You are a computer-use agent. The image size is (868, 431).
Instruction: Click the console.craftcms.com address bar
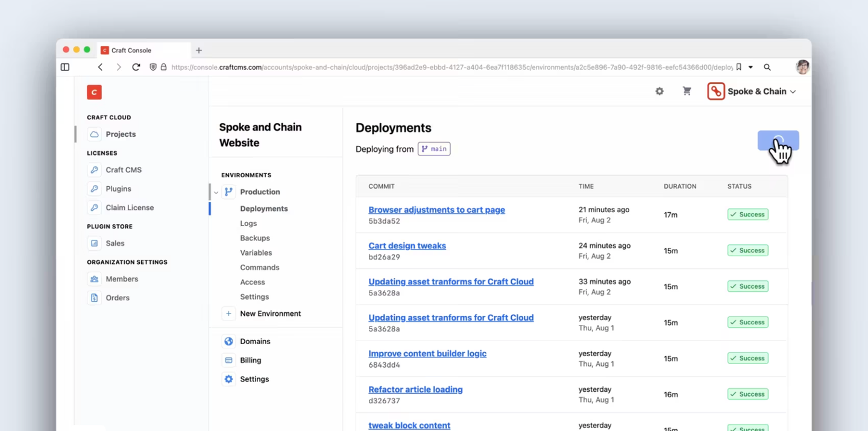(452, 68)
